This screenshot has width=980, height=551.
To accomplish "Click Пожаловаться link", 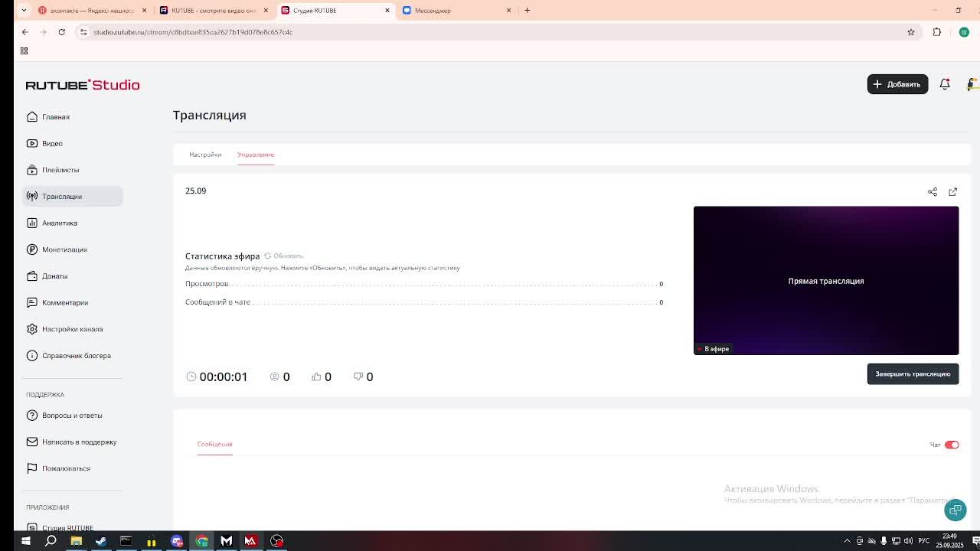I will 73,468.
